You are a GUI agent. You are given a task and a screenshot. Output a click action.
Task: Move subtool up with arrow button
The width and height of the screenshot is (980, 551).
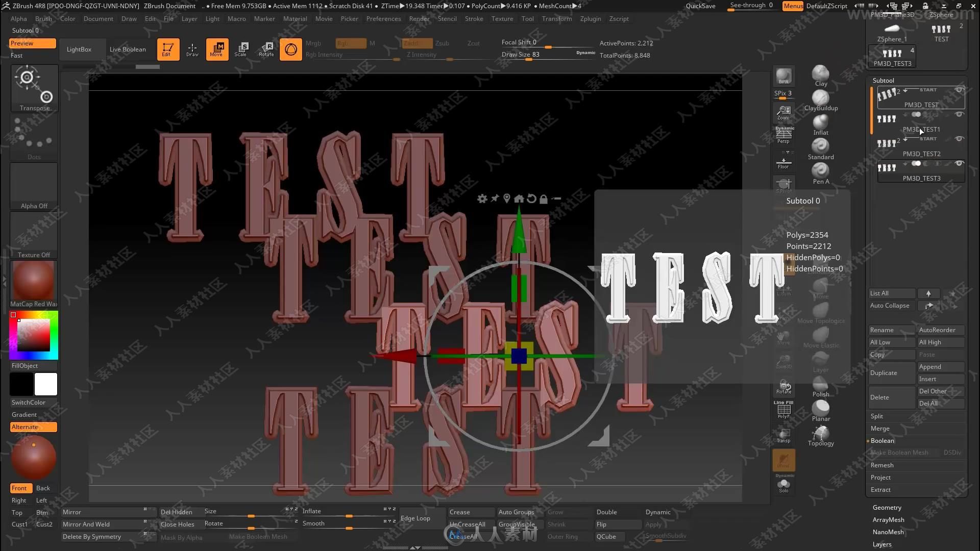(928, 293)
